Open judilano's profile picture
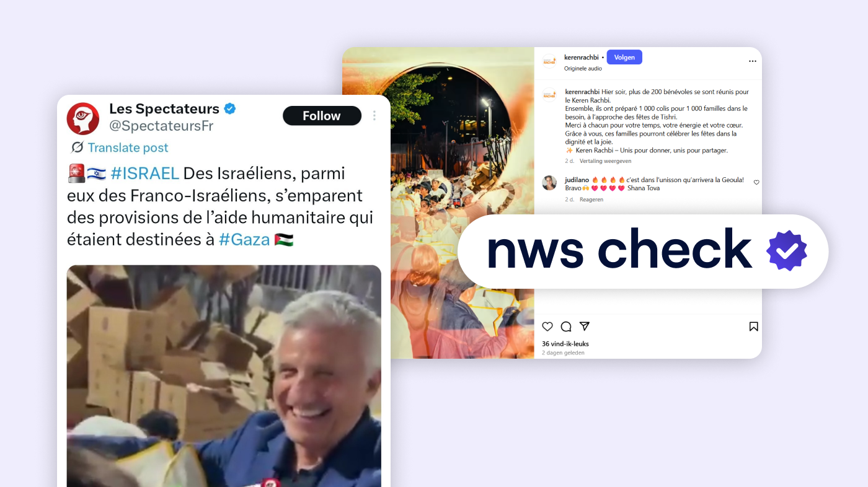This screenshot has width=868, height=487. pos(549,183)
